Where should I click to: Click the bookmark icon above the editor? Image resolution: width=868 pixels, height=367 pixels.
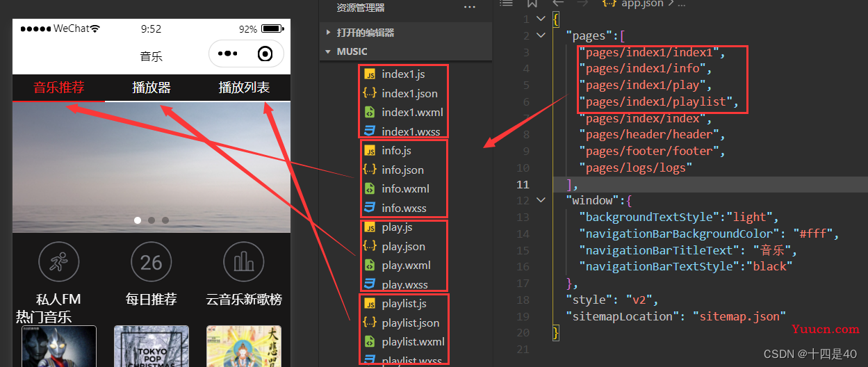point(532,3)
